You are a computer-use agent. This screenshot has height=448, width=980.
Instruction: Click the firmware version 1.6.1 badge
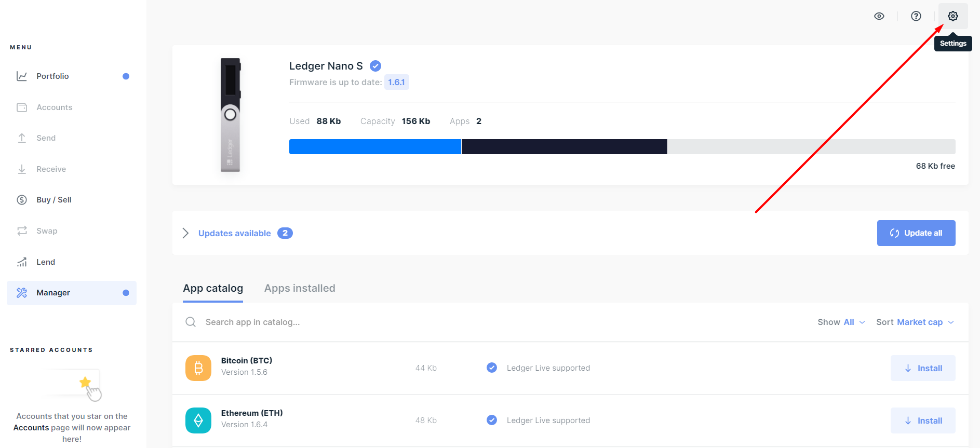pos(397,82)
